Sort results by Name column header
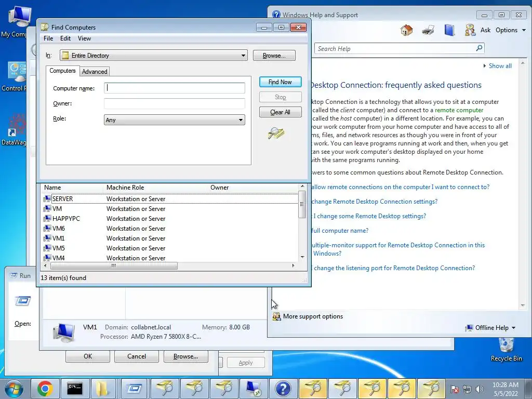The width and height of the screenshot is (532, 399). [x=72, y=187]
